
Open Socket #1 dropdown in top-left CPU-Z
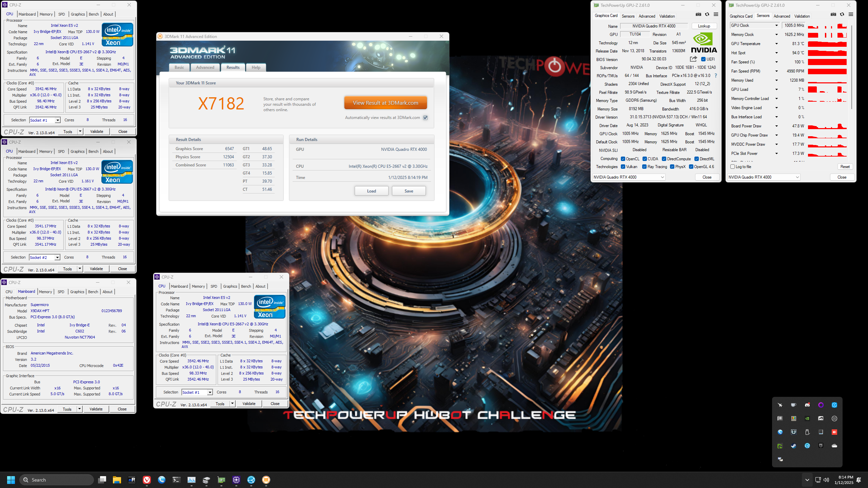pos(45,120)
